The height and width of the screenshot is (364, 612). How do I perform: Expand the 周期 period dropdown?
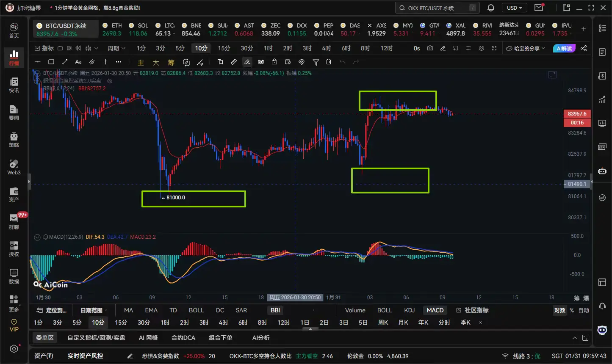116,48
